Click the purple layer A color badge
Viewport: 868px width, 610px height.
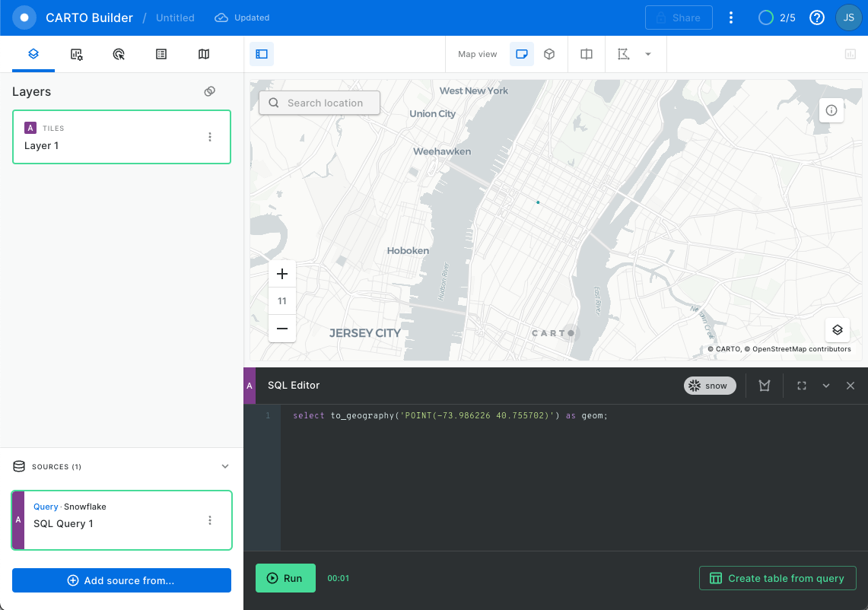[30, 128]
